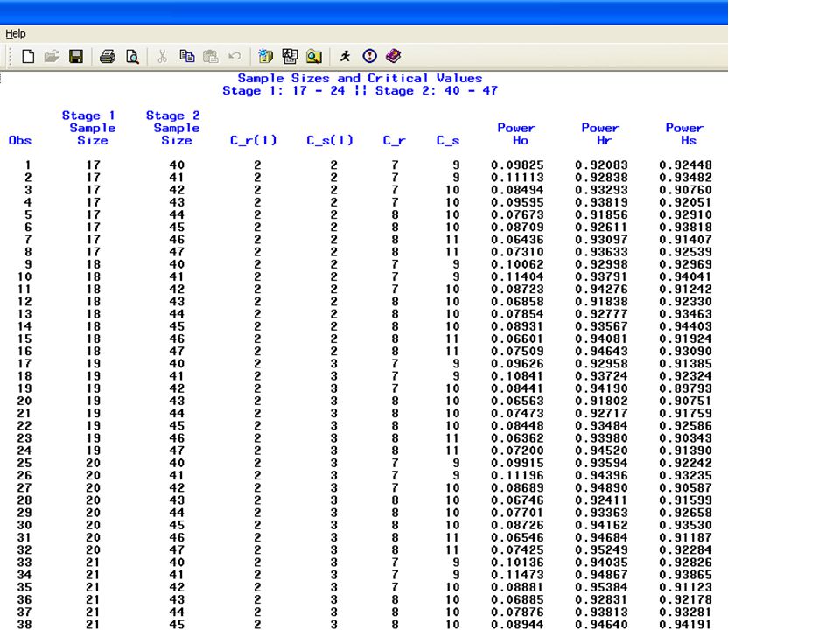
Task: Click the 'C_s(1)' column header
Action: pyautogui.click(x=330, y=140)
